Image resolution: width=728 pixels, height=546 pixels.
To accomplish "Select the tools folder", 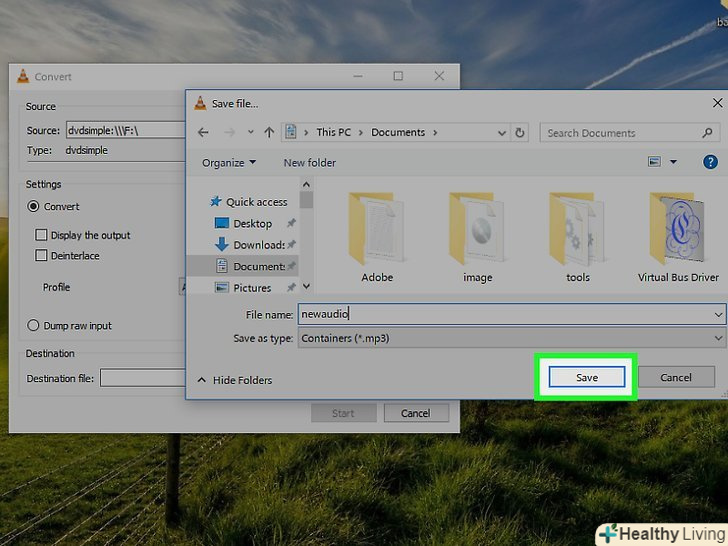I will point(578,237).
